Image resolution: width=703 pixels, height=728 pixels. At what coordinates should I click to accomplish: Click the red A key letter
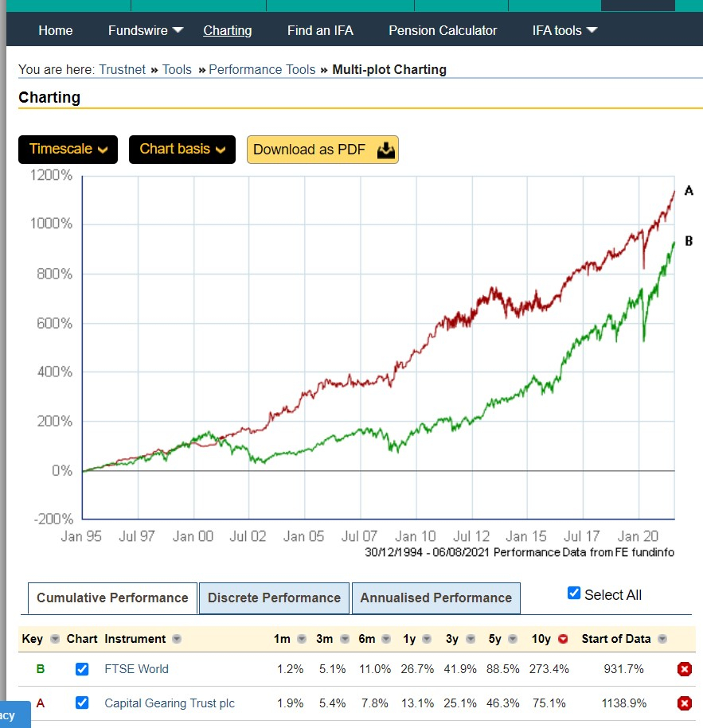pyautogui.click(x=41, y=703)
